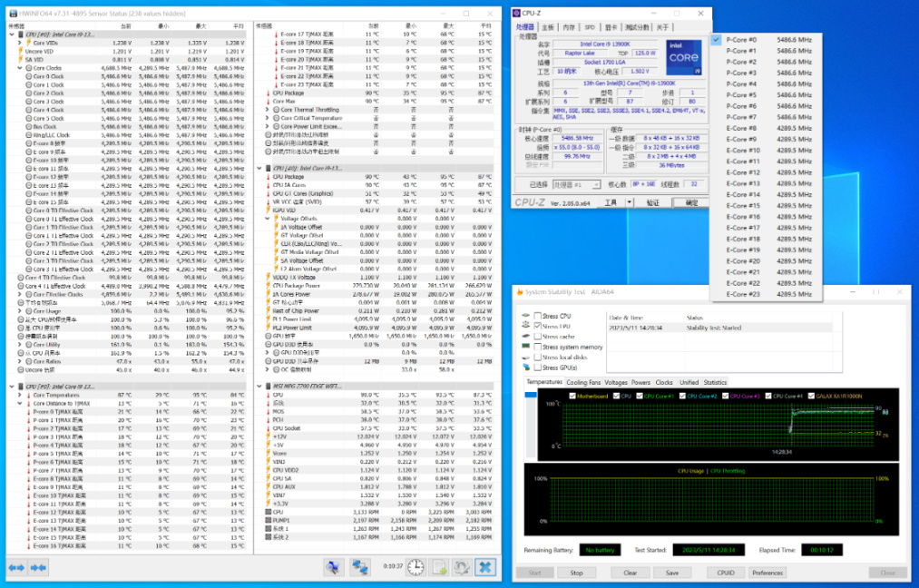Click the HWiNFO sensor search magnifier icon
Screen dimensions: 919x588
click(x=333, y=567)
